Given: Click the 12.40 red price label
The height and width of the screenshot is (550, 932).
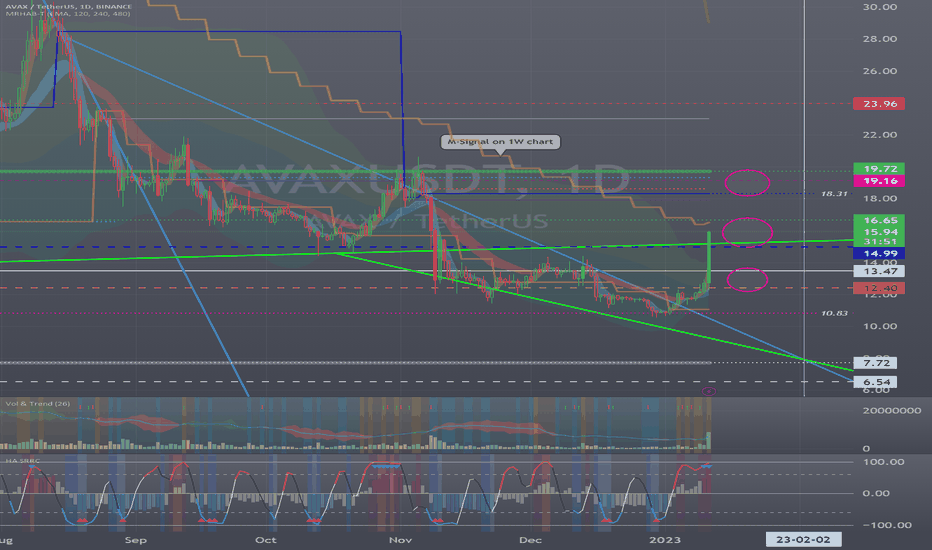Looking at the screenshot, I should click(x=879, y=288).
